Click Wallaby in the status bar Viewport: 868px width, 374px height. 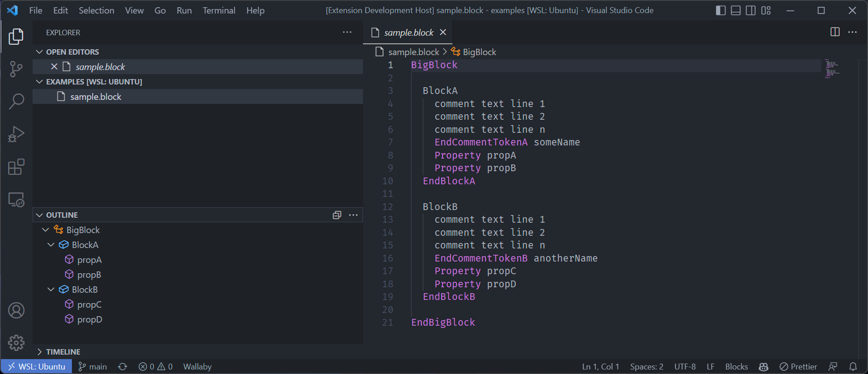tap(197, 367)
